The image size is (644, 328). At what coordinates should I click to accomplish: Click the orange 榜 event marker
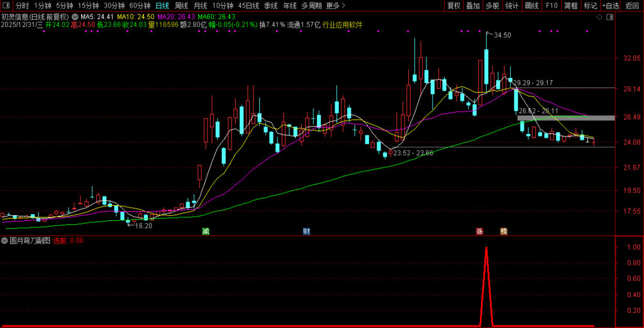[x=503, y=232]
